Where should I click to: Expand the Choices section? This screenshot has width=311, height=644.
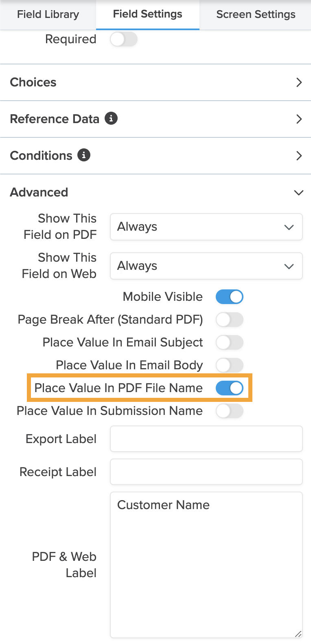tap(299, 82)
